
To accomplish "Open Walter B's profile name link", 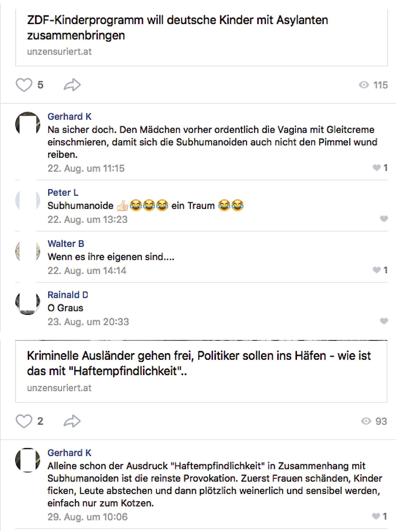I will 66,244.
